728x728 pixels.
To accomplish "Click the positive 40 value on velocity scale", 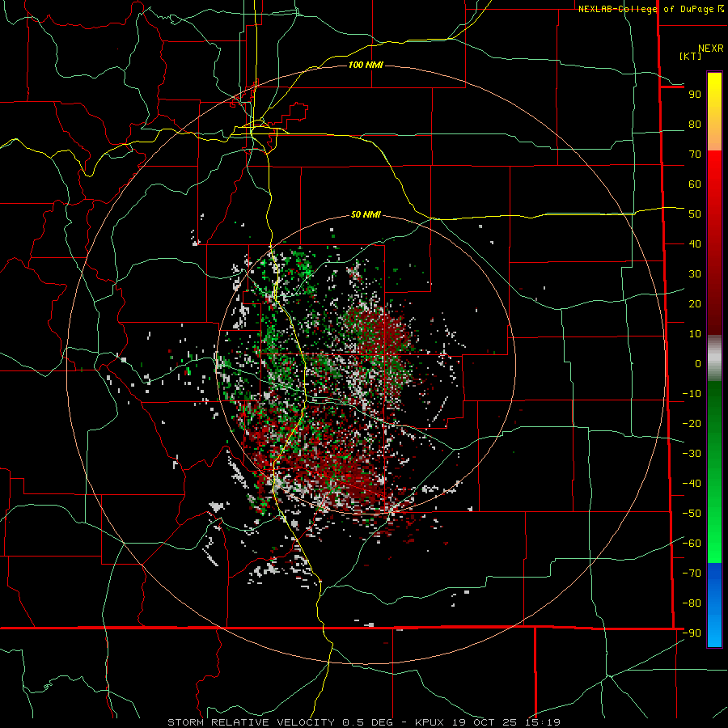I will [695, 243].
